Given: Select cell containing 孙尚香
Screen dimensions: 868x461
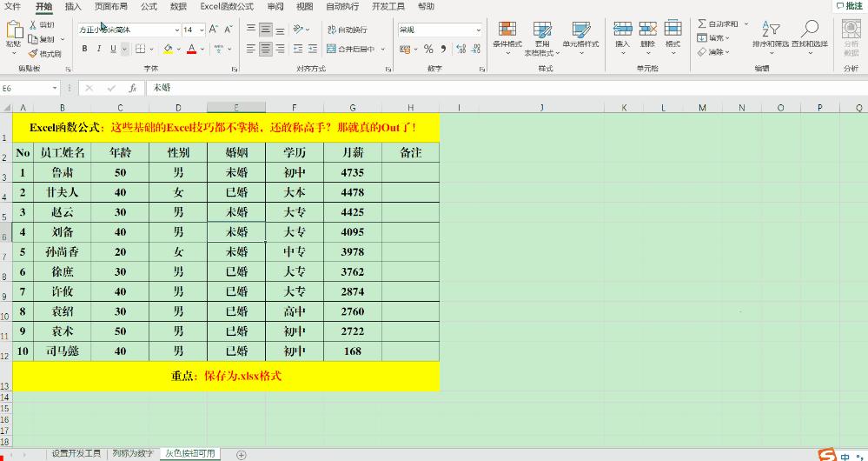Looking at the screenshot, I should (62, 252).
